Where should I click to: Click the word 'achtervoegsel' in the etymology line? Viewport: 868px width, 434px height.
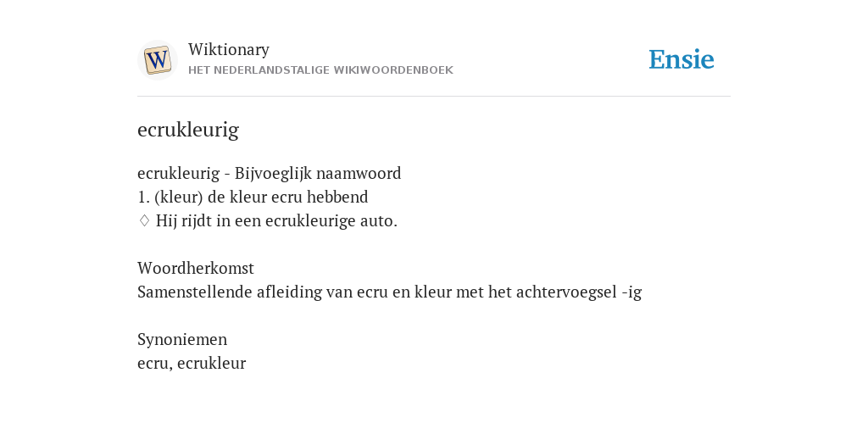(567, 292)
